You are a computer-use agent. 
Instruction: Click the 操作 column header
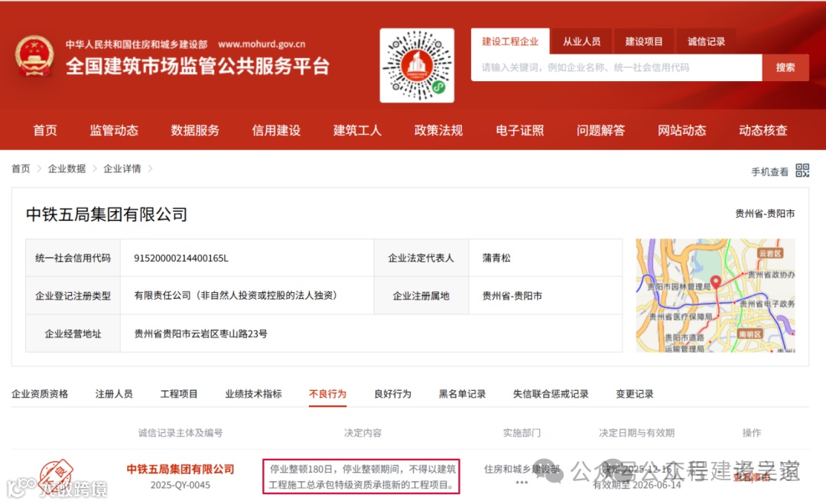[x=751, y=433]
